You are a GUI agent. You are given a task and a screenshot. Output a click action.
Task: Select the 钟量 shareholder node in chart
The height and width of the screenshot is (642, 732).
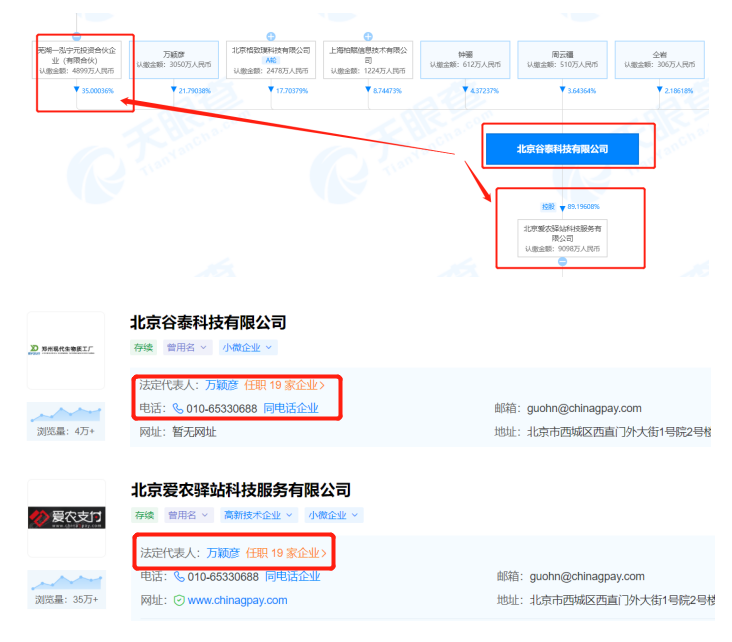[465, 59]
